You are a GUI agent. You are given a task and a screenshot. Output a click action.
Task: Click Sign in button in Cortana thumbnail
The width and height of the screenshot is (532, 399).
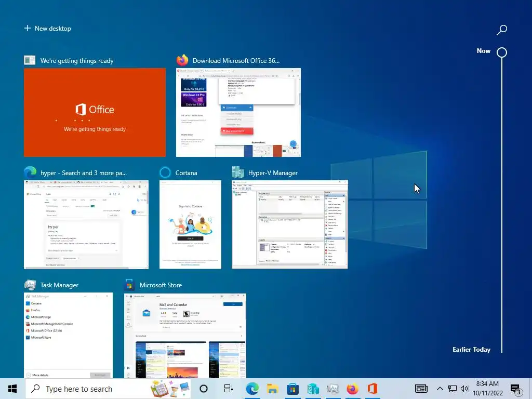click(x=190, y=238)
